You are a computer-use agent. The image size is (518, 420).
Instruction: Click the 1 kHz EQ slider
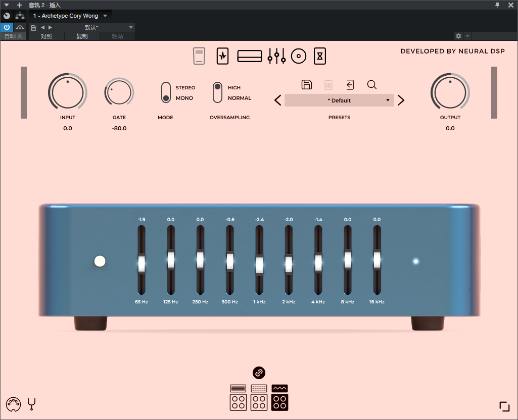click(x=259, y=260)
